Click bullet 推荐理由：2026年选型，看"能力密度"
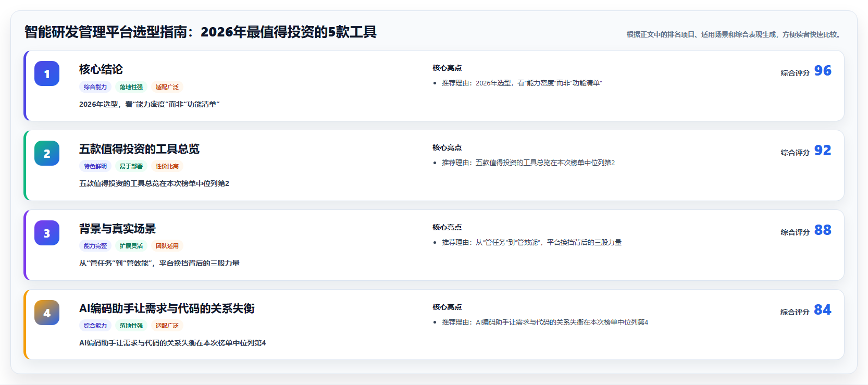This screenshot has height=385, width=868. [x=522, y=83]
